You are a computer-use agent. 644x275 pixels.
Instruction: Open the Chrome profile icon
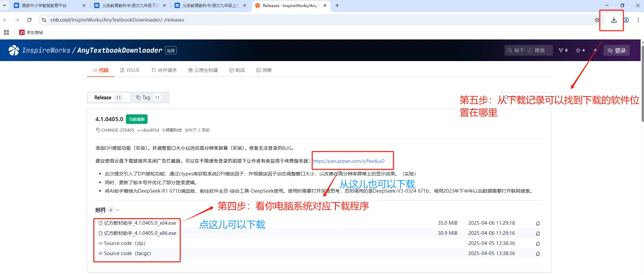tap(626, 20)
